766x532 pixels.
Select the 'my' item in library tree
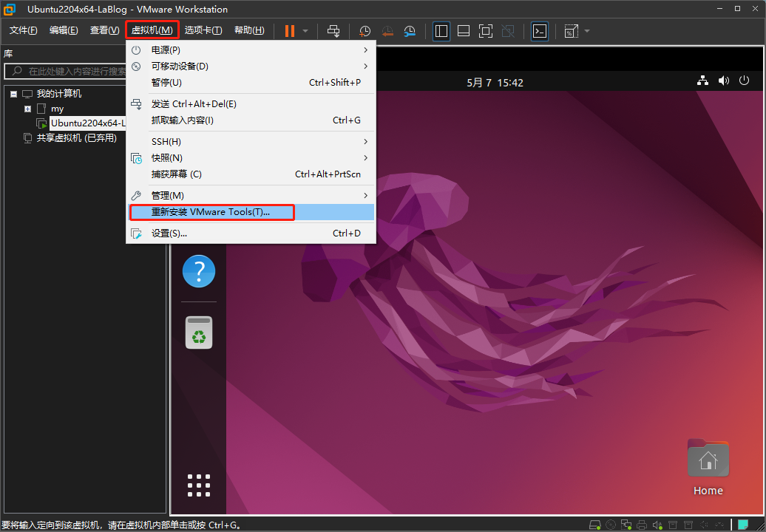click(x=57, y=109)
